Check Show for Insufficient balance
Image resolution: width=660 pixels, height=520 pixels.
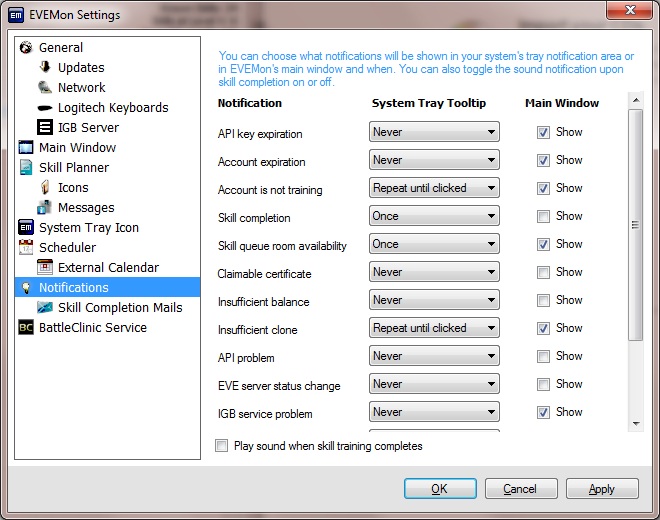tap(543, 300)
